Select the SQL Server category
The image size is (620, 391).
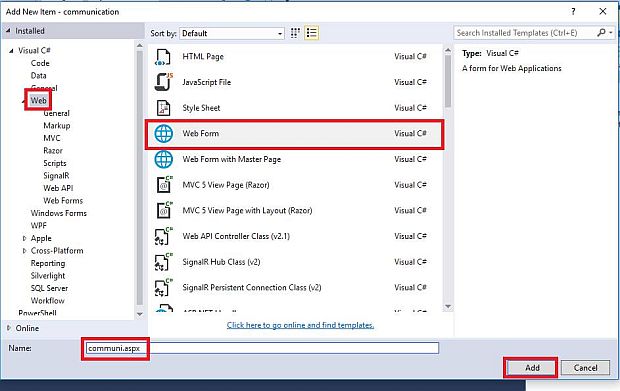[49, 288]
